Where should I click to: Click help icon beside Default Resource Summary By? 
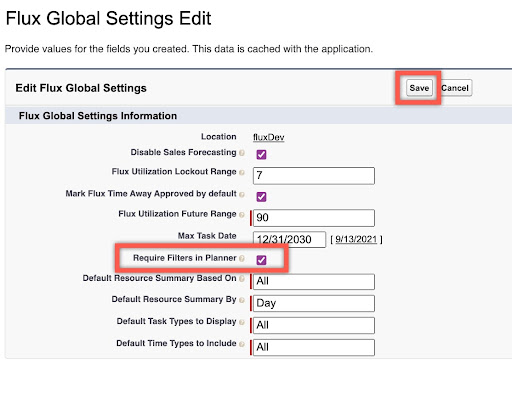[x=242, y=300]
